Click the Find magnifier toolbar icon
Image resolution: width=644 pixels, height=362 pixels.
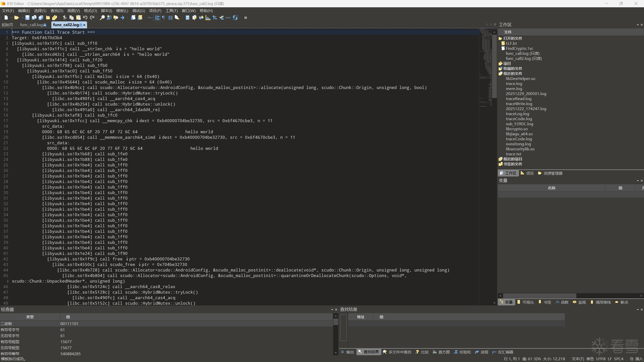(x=102, y=18)
